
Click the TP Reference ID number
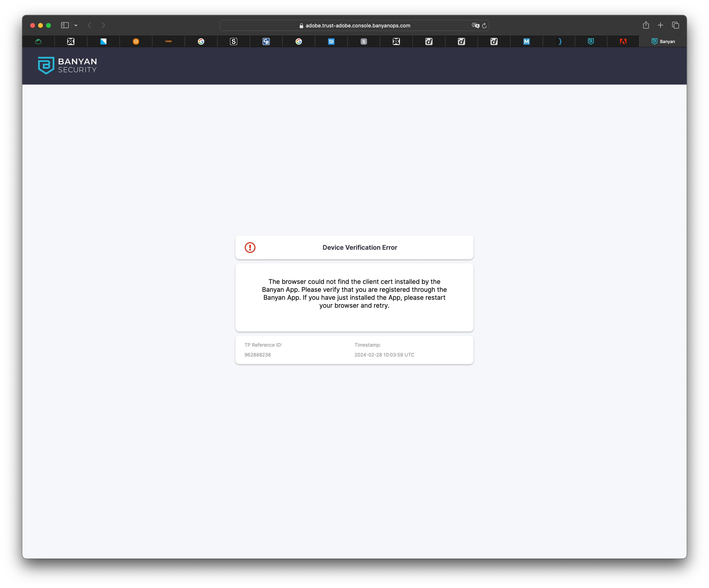[x=258, y=355]
